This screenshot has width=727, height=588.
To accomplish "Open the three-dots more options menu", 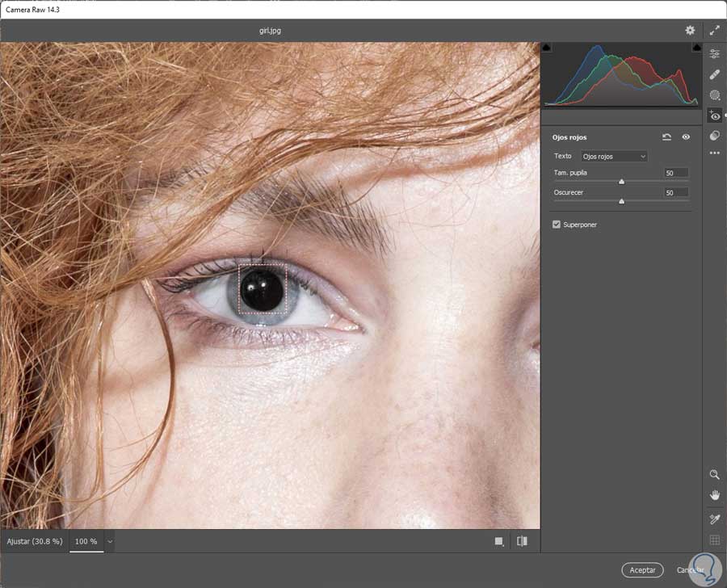I will pos(714,153).
